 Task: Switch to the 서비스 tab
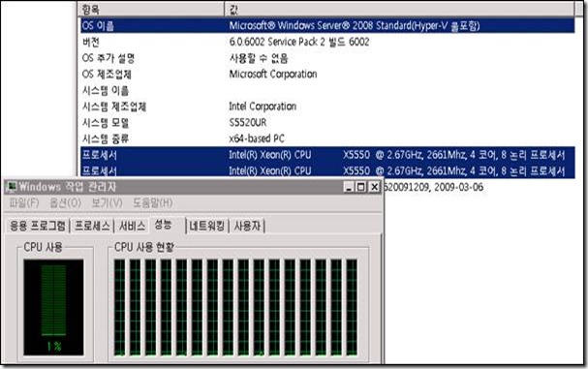pos(132,226)
